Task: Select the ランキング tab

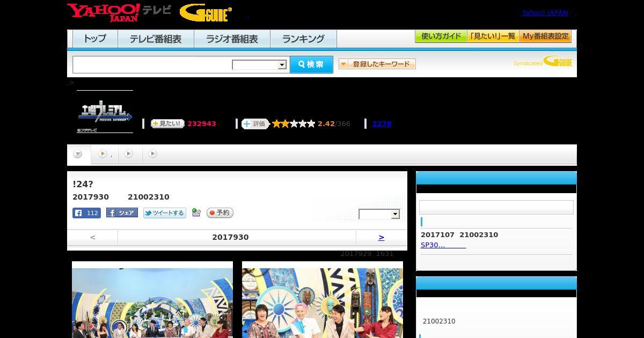Action: tap(303, 39)
